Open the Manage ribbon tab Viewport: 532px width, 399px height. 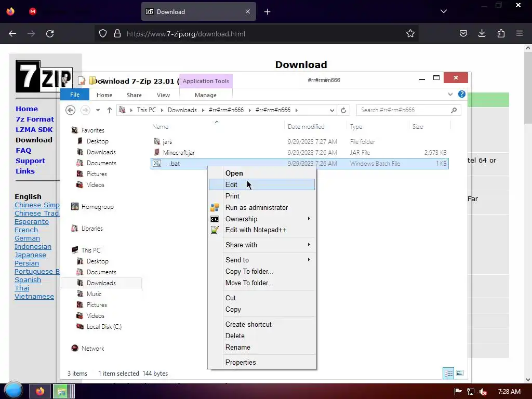206,95
